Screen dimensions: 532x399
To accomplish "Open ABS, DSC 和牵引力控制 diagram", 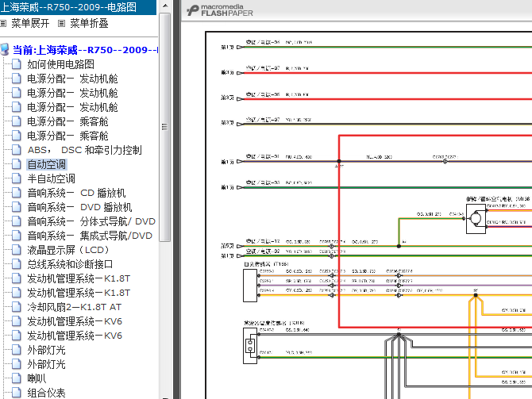I will pos(84,150).
